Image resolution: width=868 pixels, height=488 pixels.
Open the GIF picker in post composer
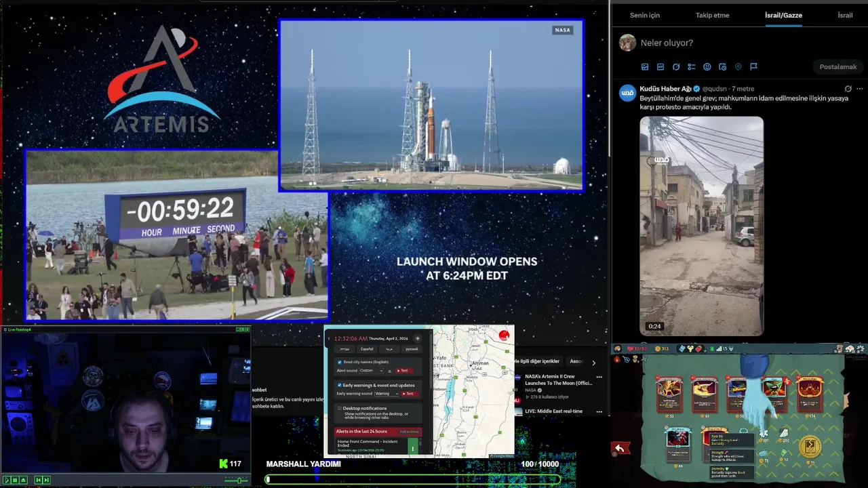[660, 67]
